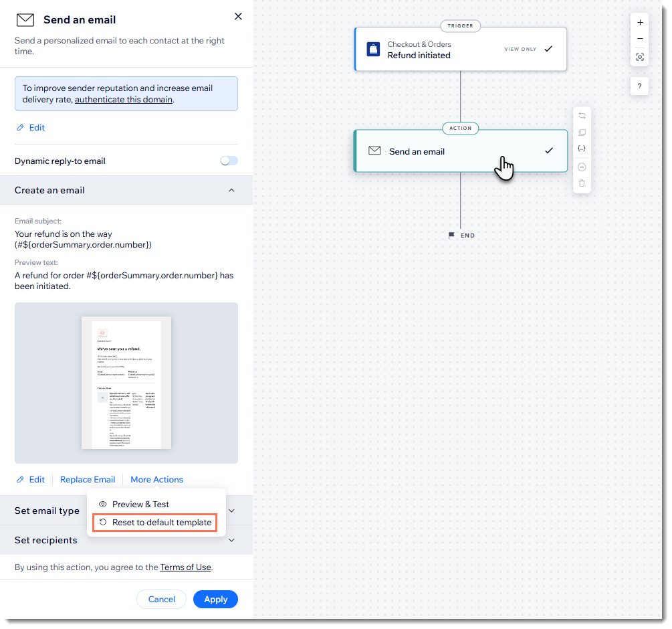
Task: Click the fit-to-screen canvas icon
Action: pos(640,57)
